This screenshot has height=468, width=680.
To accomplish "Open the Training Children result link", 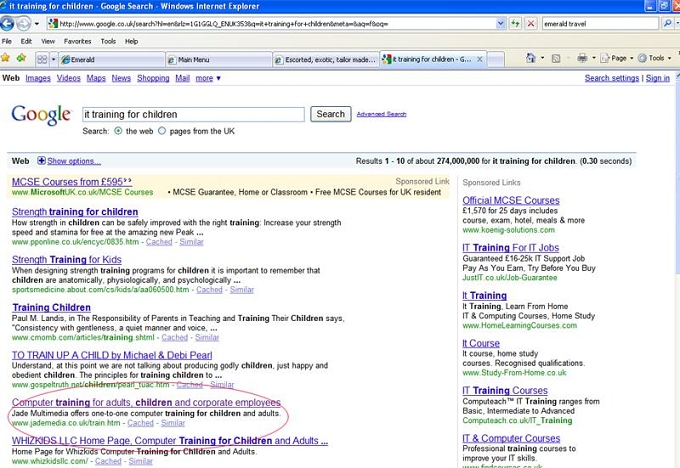I will point(51,308).
